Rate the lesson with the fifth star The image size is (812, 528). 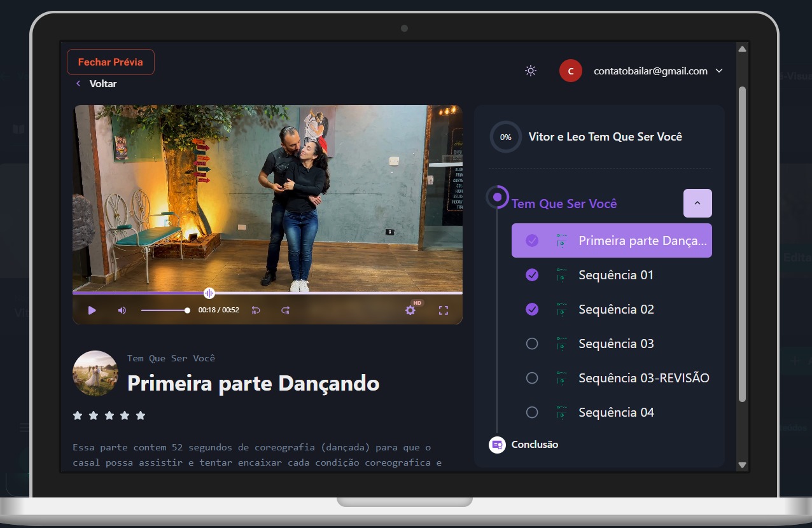141,415
